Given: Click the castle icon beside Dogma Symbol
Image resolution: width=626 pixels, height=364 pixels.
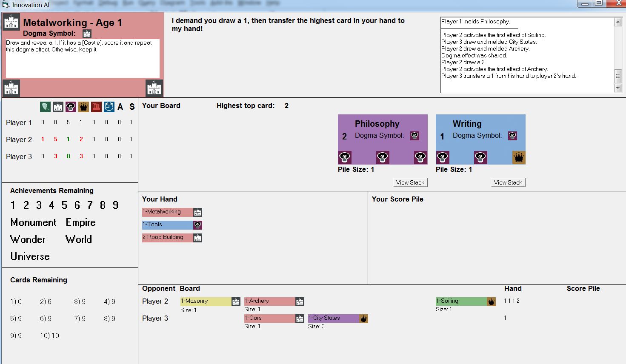Looking at the screenshot, I should point(87,34).
